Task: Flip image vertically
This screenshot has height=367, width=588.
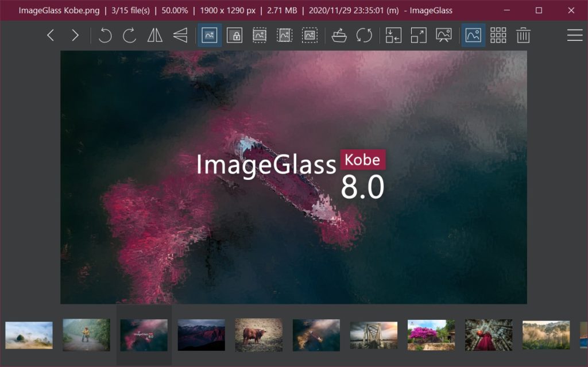Action: pos(180,35)
